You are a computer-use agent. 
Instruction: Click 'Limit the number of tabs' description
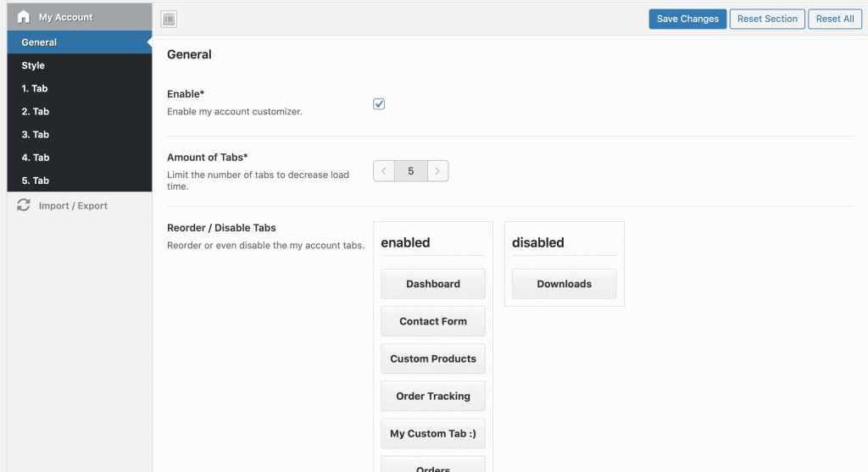click(258, 180)
